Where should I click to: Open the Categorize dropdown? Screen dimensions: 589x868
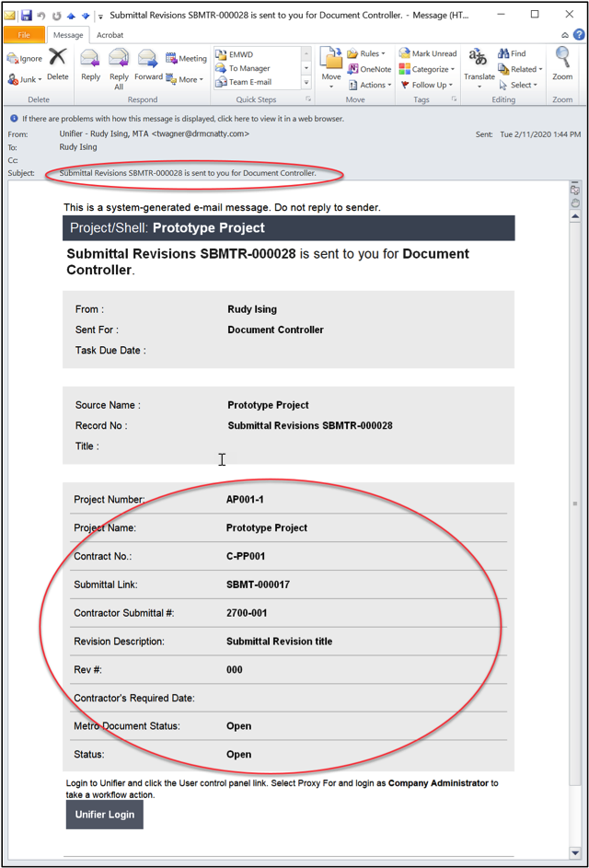[x=427, y=69]
